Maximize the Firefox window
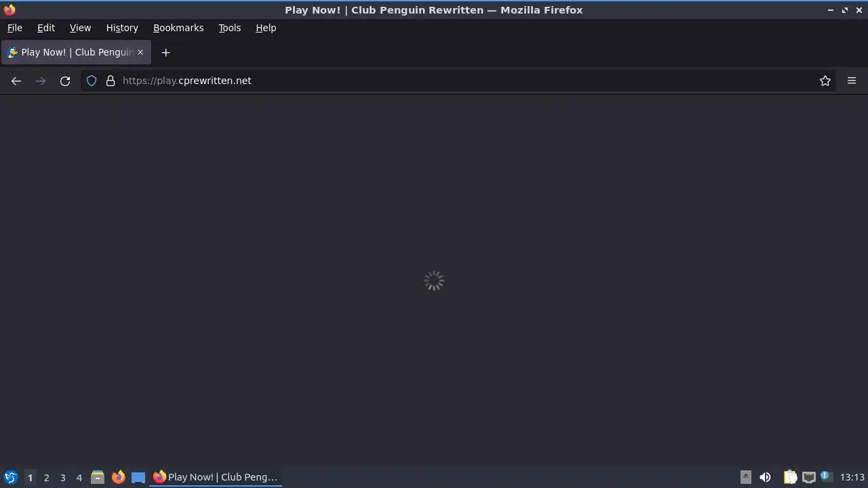 [845, 9]
